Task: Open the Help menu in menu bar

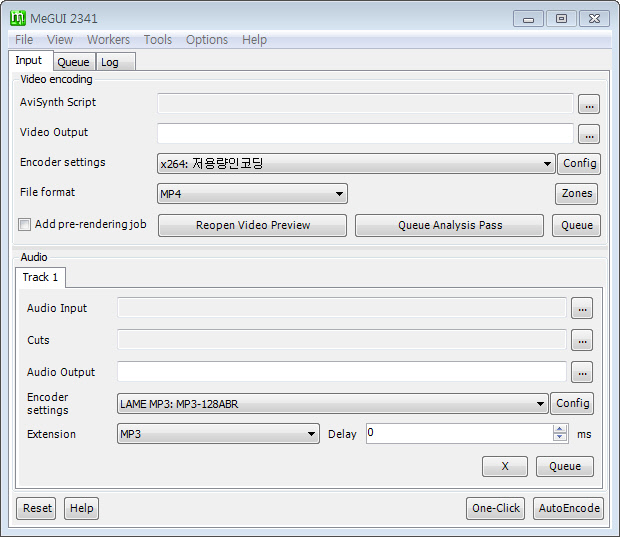Action: [254, 40]
